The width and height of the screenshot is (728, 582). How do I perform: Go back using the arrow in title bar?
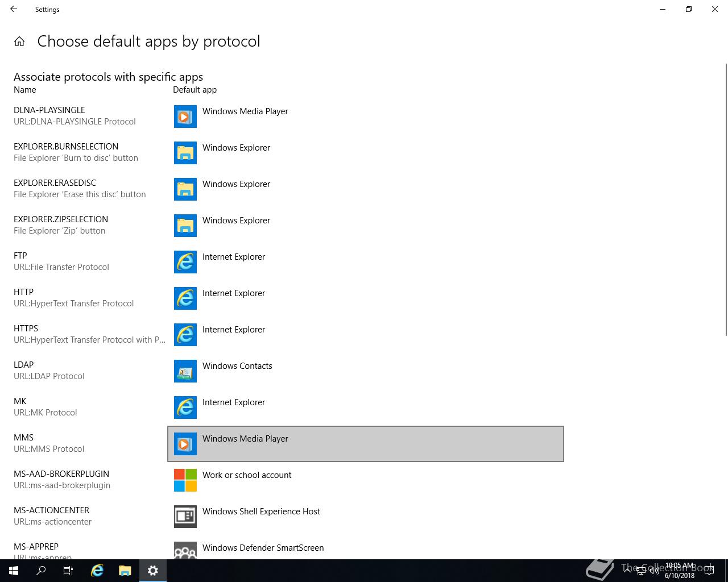tap(14, 9)
